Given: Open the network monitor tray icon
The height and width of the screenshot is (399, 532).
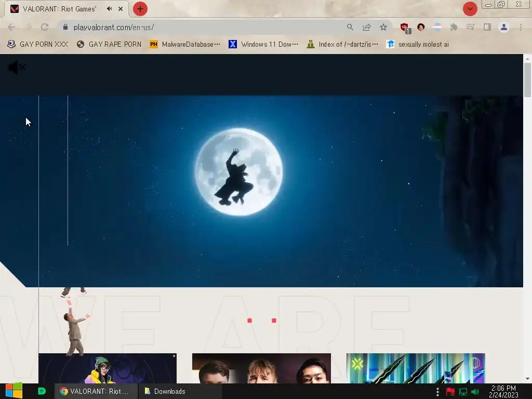Looking at the screenshot, I should tap(463, 392).
